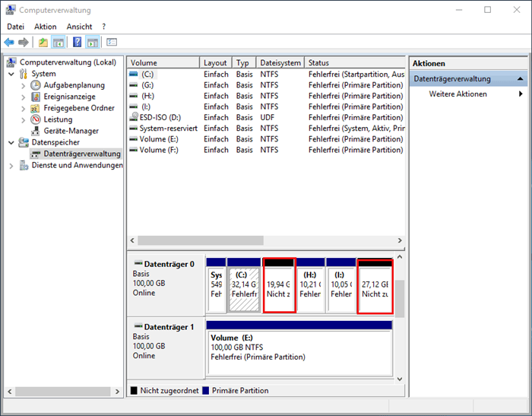The height and width of the screenshot is (416, 532).
Task: Select the 19,94 GB unallocated partition
Action: tap(278, 289)
